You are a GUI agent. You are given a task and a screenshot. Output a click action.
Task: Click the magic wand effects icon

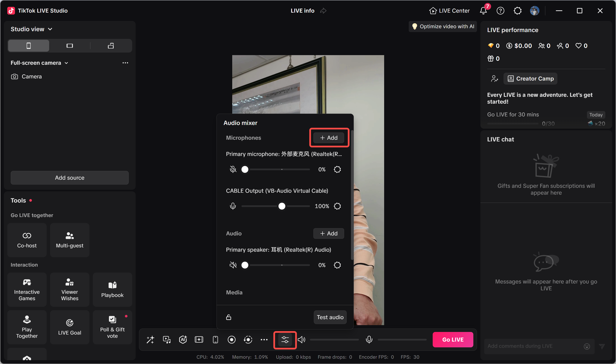[x=150, y=340]
